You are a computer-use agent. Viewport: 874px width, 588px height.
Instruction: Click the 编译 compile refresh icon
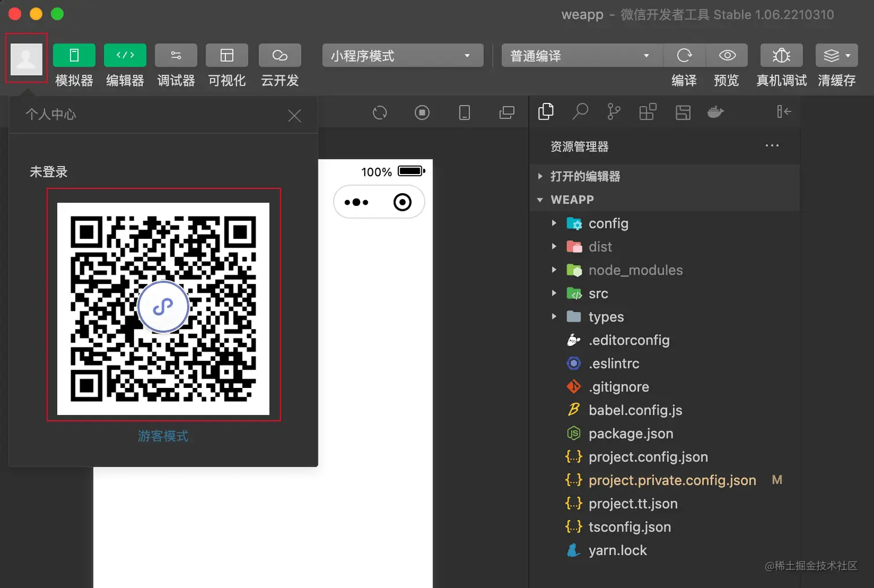click(684, 56)
